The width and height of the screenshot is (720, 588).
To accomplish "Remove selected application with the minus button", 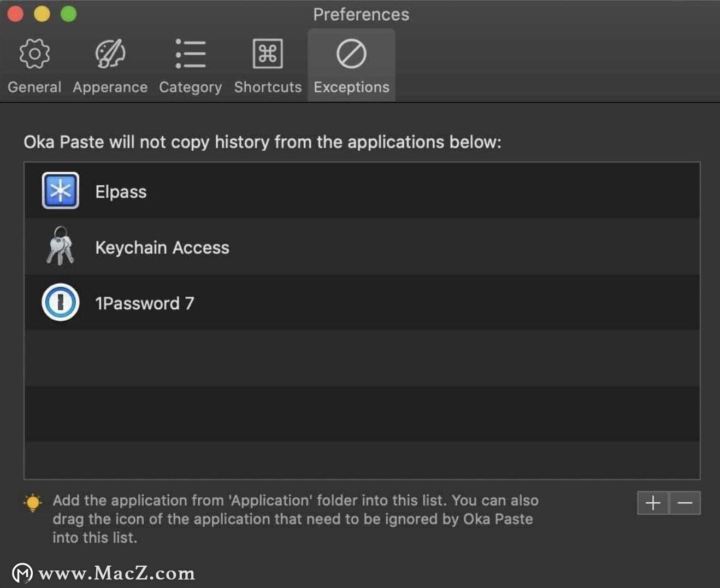I will tap(685, 503).
